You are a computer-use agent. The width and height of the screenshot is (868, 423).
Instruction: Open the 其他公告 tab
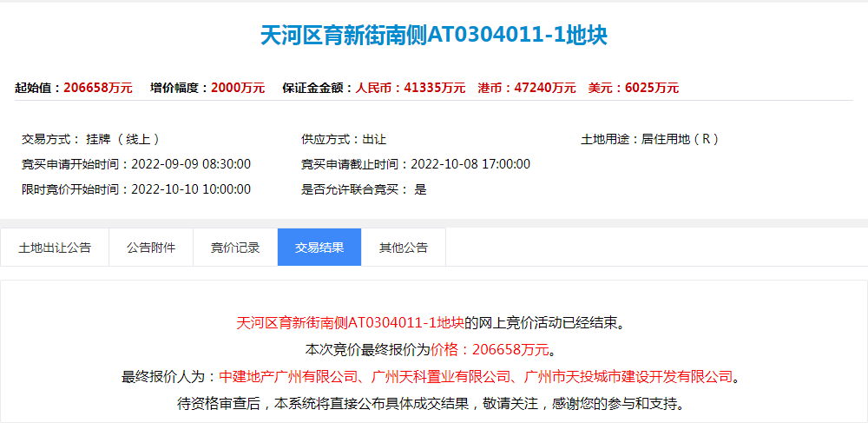pos(404,247)
